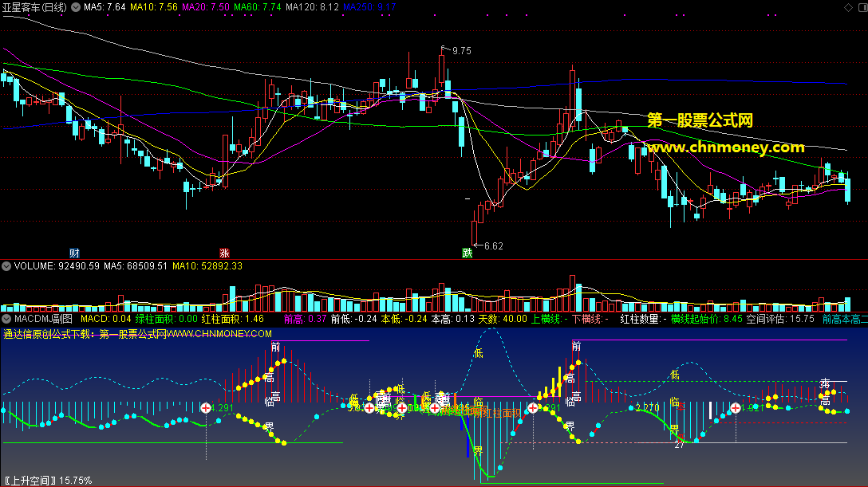This screenshot has width=868, height=487.
Task: Click the green 跌 marker under price chart
Action: click(x=468, y=253)
